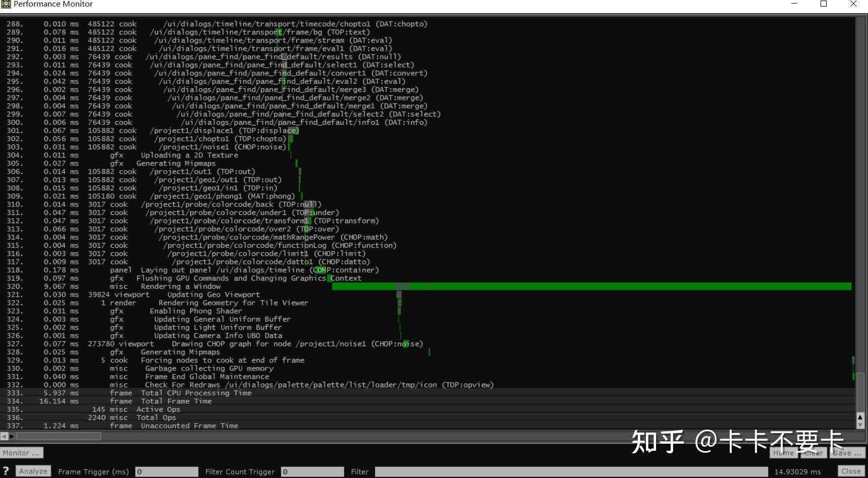Click the horizontal scrollbar left arrow
The height and width of the screenshot is (478, 868).
4,436
